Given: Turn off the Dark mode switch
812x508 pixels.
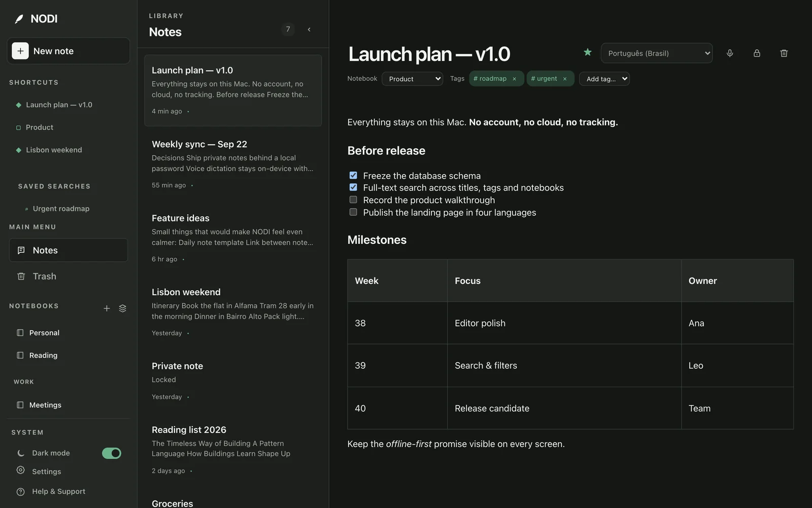Looking at the screenshot, I should coord(112,453).
